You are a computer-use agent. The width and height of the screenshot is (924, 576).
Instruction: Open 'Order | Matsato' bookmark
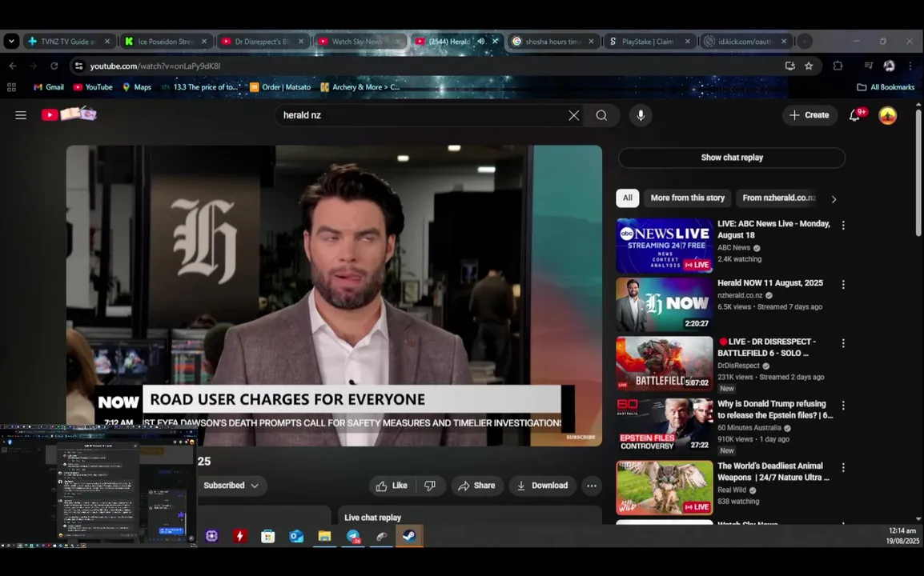280,87
